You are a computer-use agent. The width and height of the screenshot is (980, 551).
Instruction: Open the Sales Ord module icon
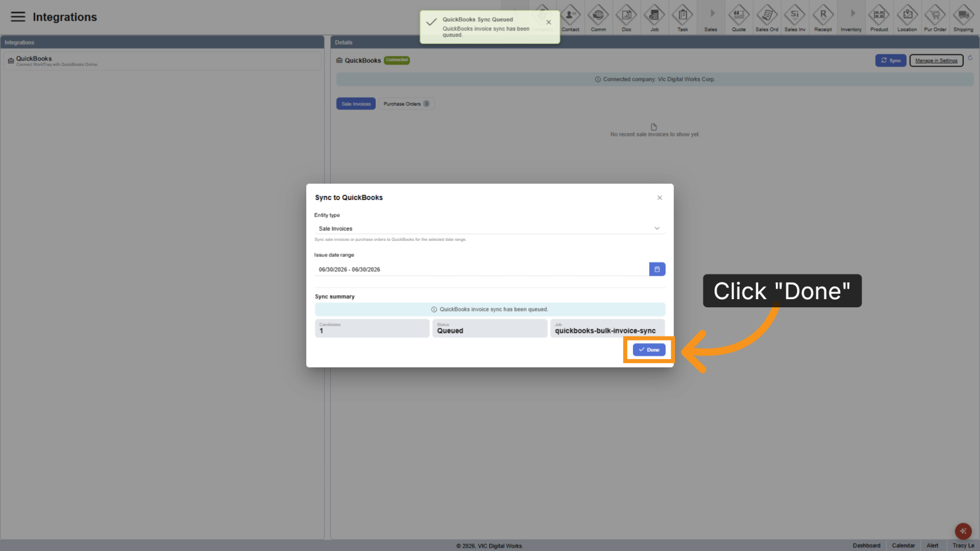pos(767,18)
